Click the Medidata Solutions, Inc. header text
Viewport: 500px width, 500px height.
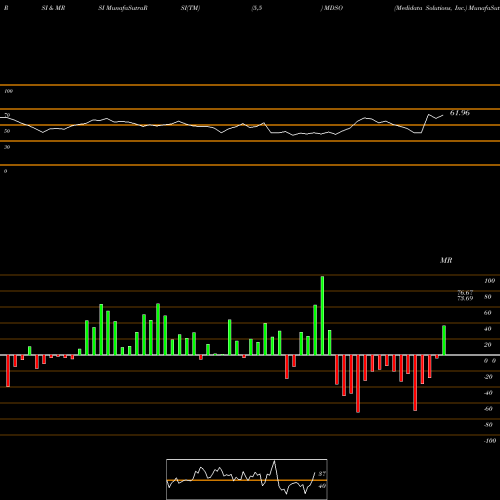431,8
